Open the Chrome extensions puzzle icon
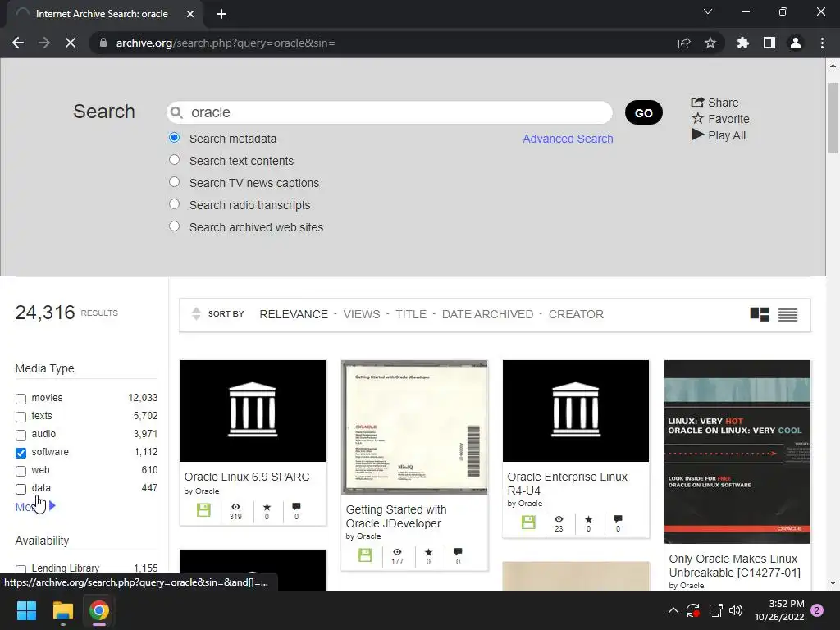This screenshot has width=840, height=630. [x=743, y=43]
